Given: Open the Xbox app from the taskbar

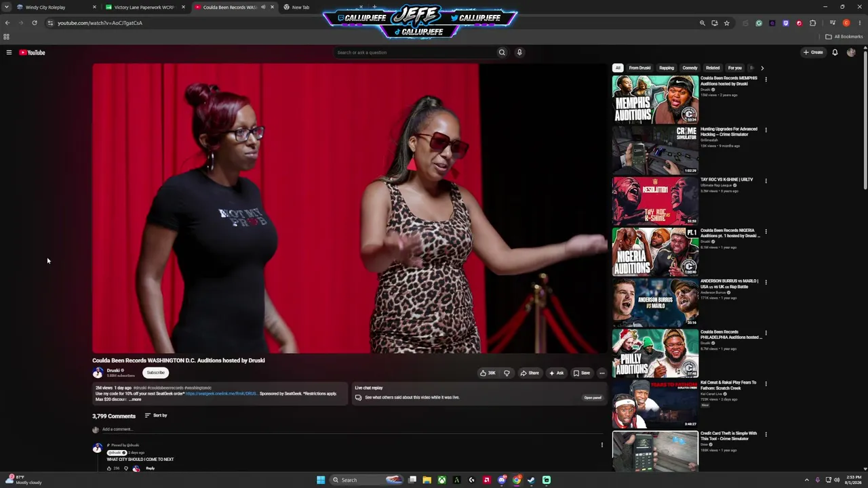Looking at the screenshot, I should (441, 480).
